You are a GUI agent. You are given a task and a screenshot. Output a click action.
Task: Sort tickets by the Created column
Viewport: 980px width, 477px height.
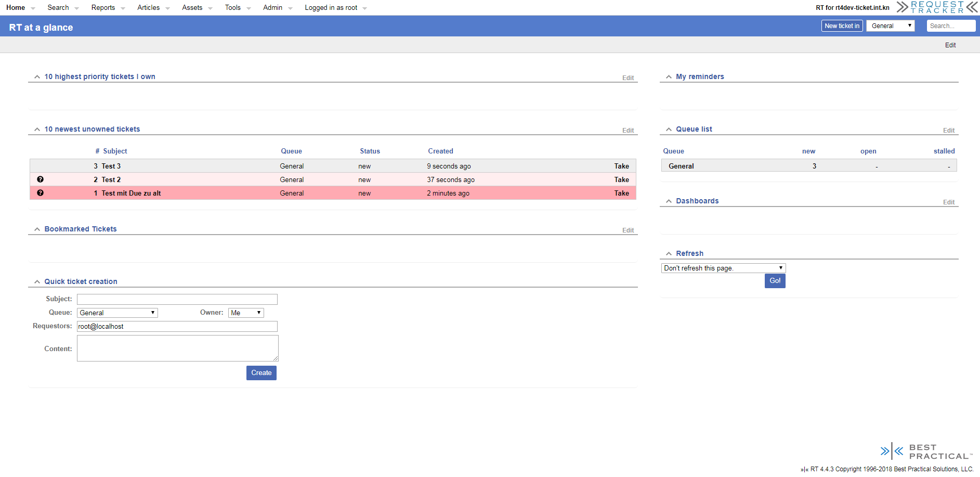[440, 151]
